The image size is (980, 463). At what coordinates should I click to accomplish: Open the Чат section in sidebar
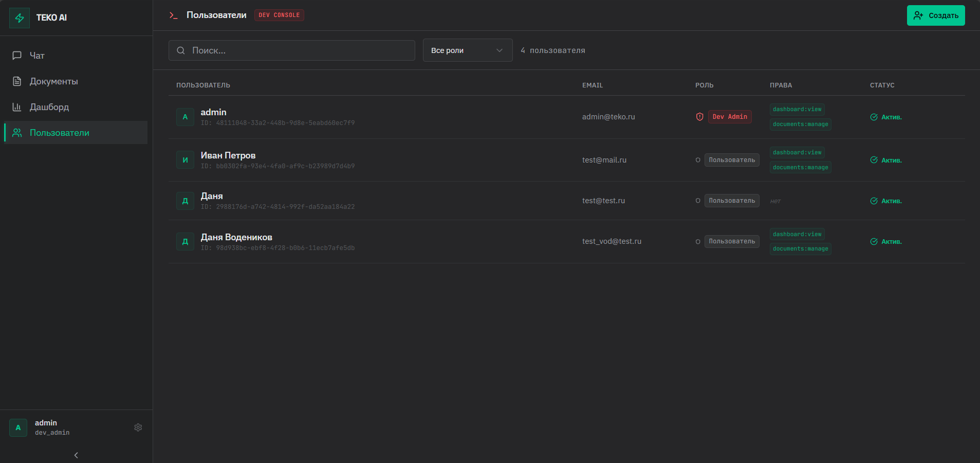tap(76, 56)
